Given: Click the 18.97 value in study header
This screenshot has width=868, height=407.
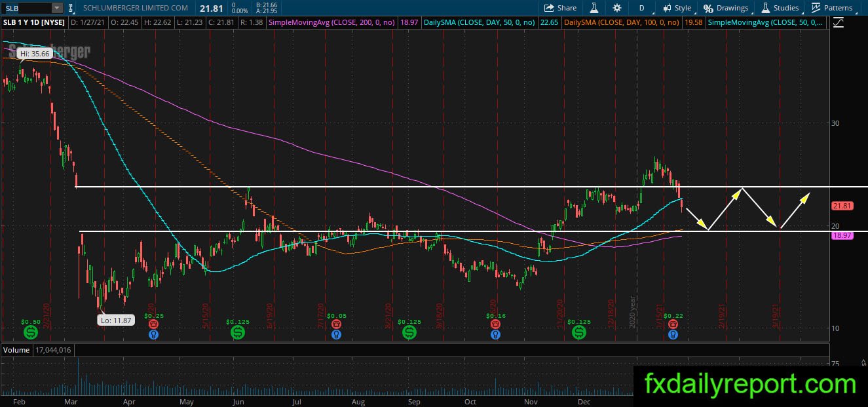Looking at the screenshot, I should (408, 23).
